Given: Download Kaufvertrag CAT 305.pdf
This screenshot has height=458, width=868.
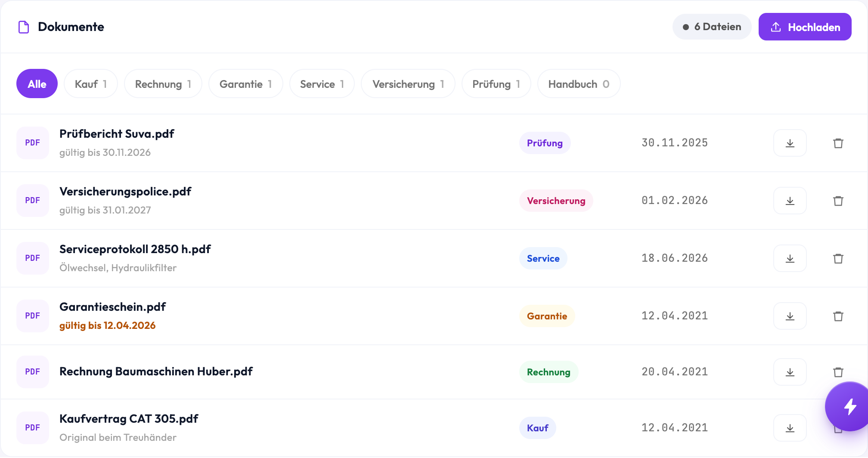Looking at the screenshot, I should (x=790, y=428).
